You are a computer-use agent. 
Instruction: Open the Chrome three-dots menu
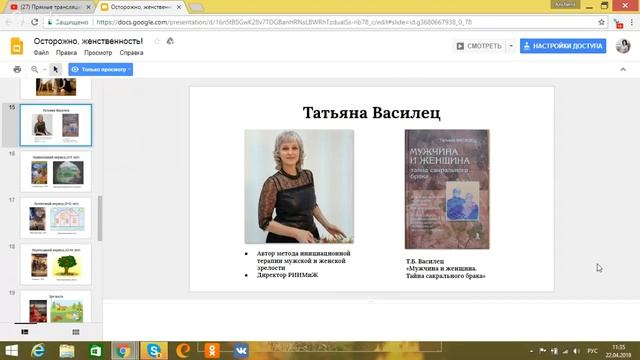point(632,22)
